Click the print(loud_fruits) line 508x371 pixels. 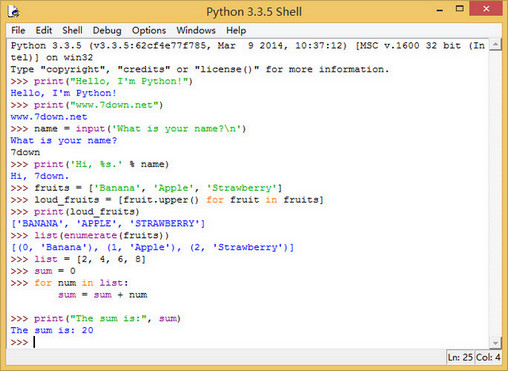click(x=75, y=212)
